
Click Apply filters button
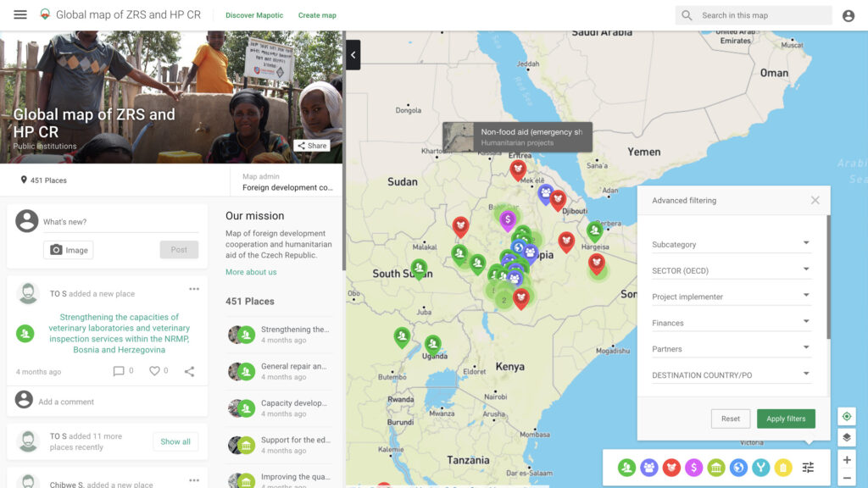(786, 419)
